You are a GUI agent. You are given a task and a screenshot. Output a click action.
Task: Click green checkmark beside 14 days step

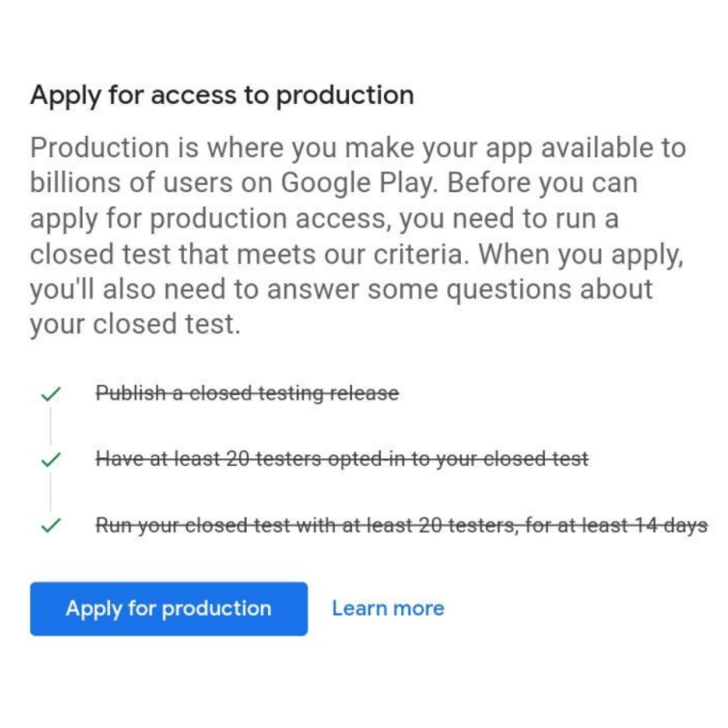pyautogui.click(x=50, y=526)
